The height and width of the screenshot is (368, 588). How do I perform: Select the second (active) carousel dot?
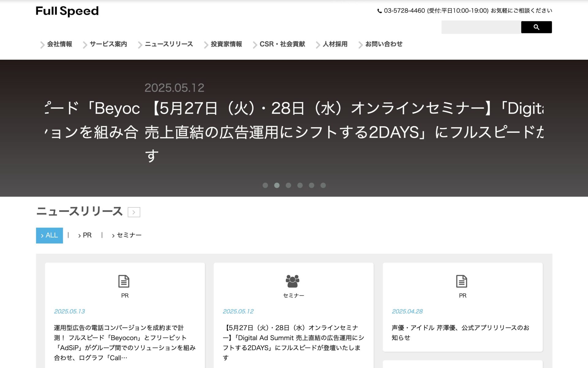pyautogui.click(x=277, y=185)
